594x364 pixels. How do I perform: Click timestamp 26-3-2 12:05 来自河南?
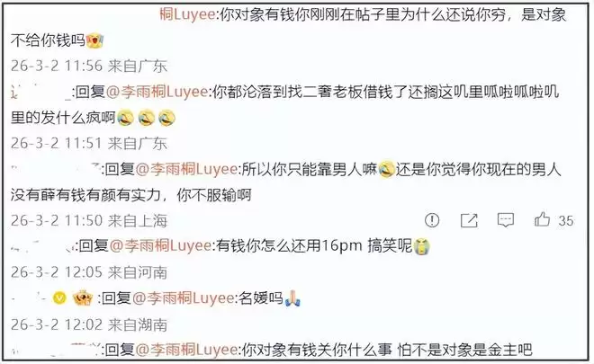pos(89,272)
